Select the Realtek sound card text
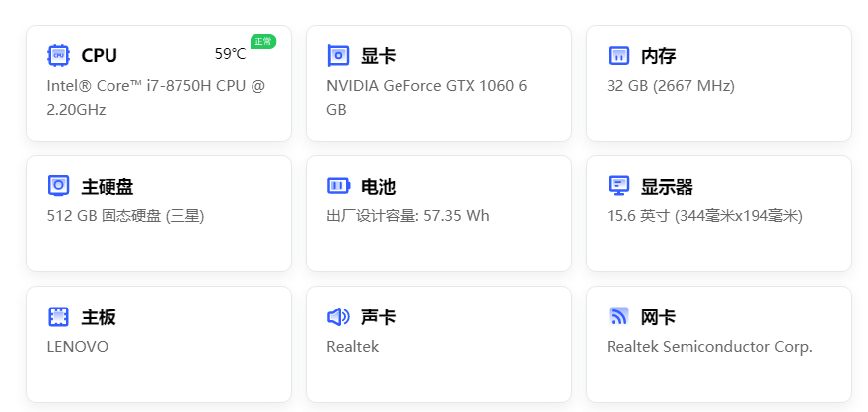 click(353, 347)
